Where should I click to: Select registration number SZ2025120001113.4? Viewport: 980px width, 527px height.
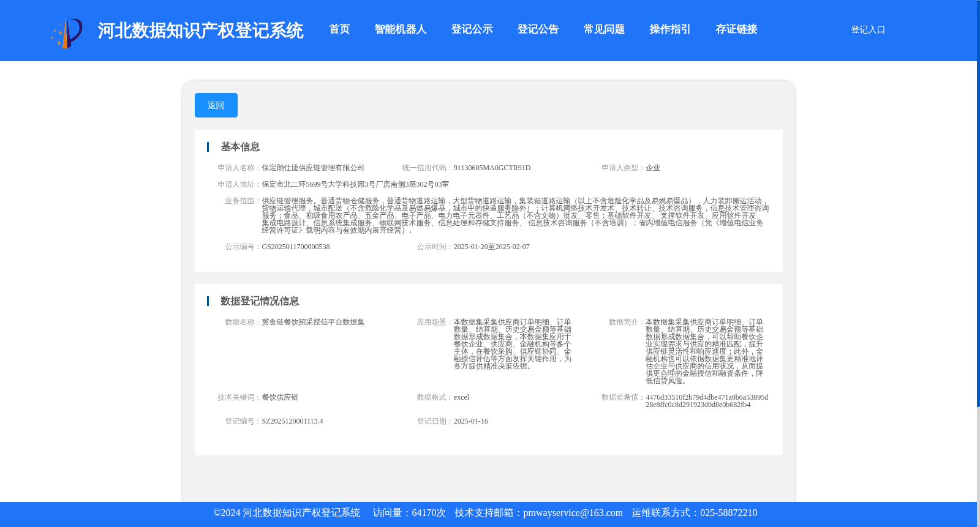coord(292,421)
